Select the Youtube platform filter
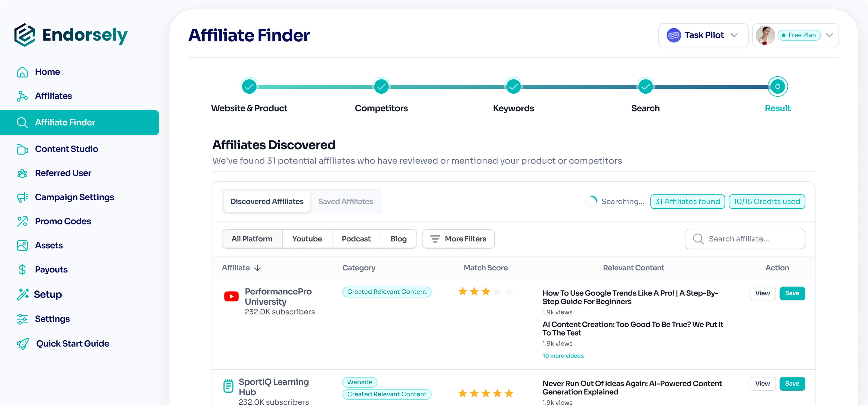Viewport: 868px width, 405px height. tap(307, 239)
